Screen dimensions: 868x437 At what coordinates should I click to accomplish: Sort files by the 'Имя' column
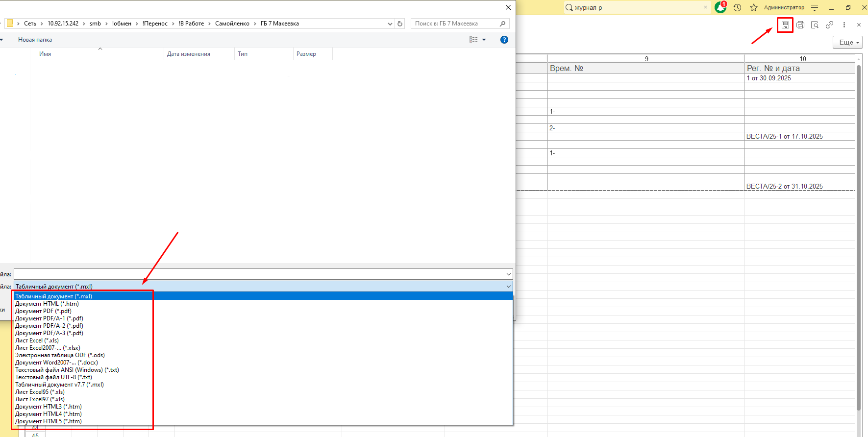[x=45, y=54]
